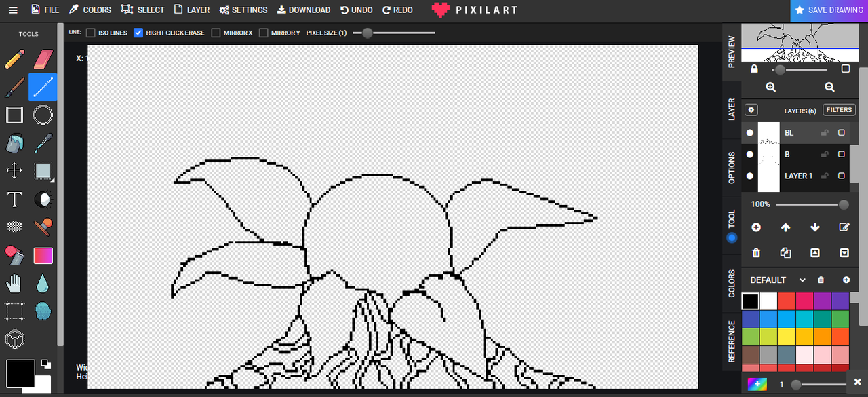Unlock toggle on the B layer
This screenshot has height=397, width=868.
[x=825, y=155]
